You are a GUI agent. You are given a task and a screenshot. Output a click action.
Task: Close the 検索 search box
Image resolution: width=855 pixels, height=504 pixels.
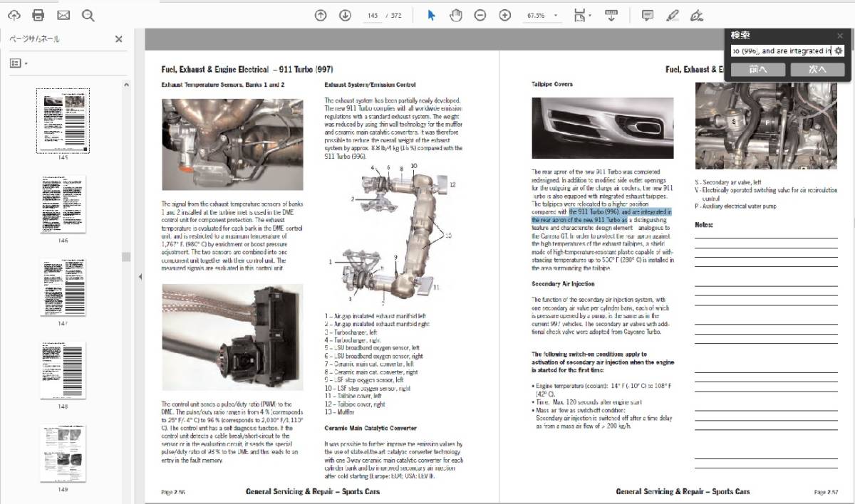(x=840, y=36)
